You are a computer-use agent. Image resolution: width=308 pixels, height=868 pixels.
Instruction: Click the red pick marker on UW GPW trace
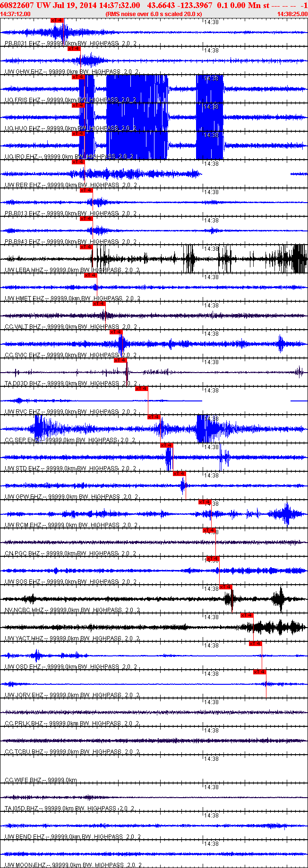pos(180,474)
